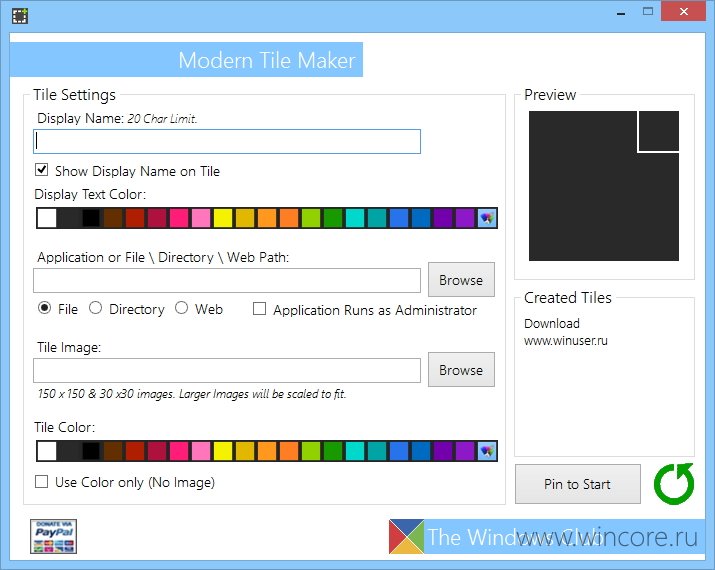Choose white in the Tile Color row

coord(47,451)
